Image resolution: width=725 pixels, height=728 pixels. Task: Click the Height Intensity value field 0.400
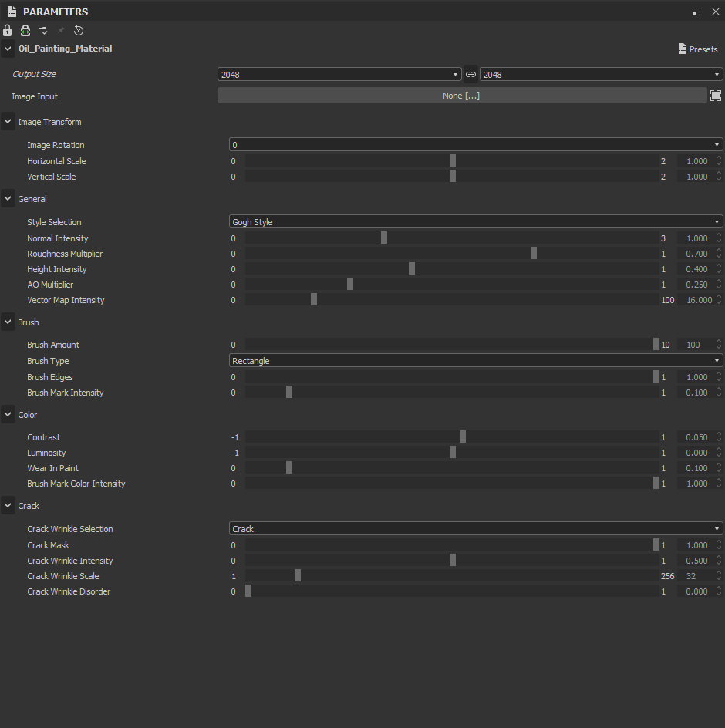[x=696, y=269]
